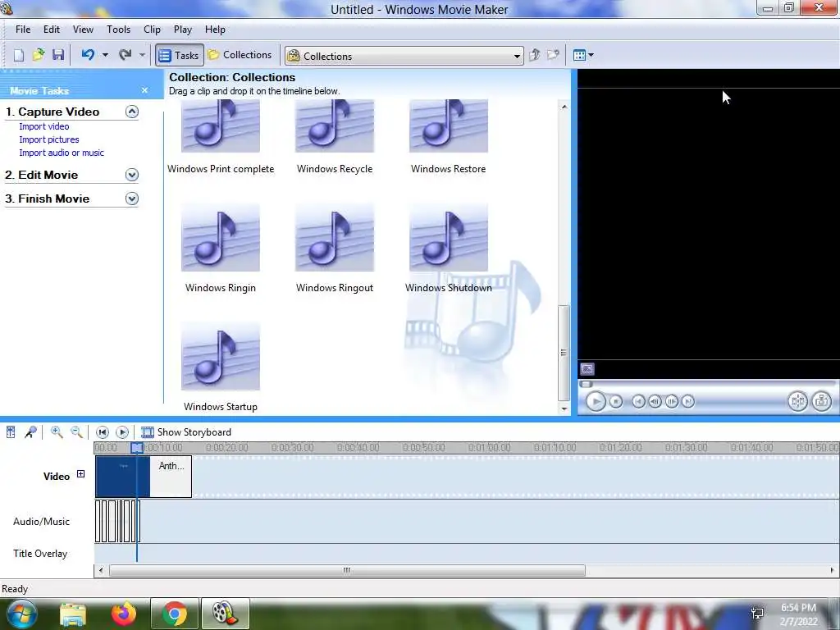840x630 pixels.
Task: Click the preview monitor Play button
Action: (x=596, y=401)
